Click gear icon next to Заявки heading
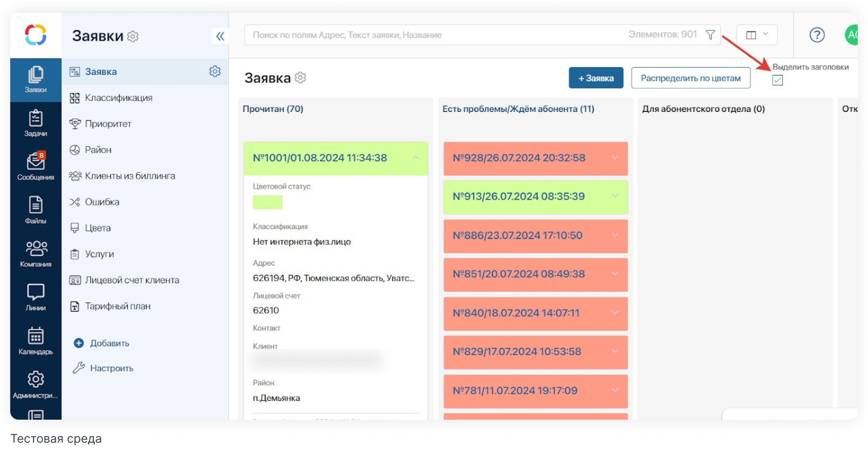 133,36
